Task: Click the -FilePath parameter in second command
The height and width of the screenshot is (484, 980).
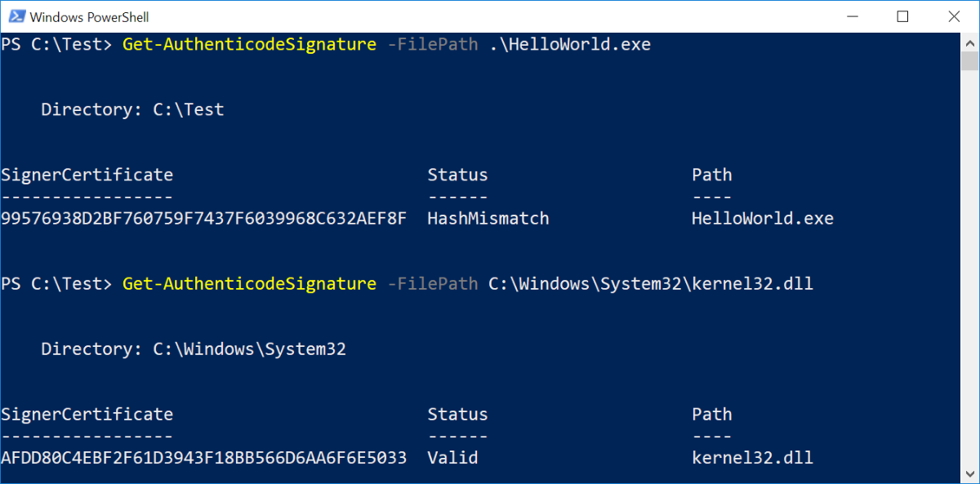Action: coord(432,283)
